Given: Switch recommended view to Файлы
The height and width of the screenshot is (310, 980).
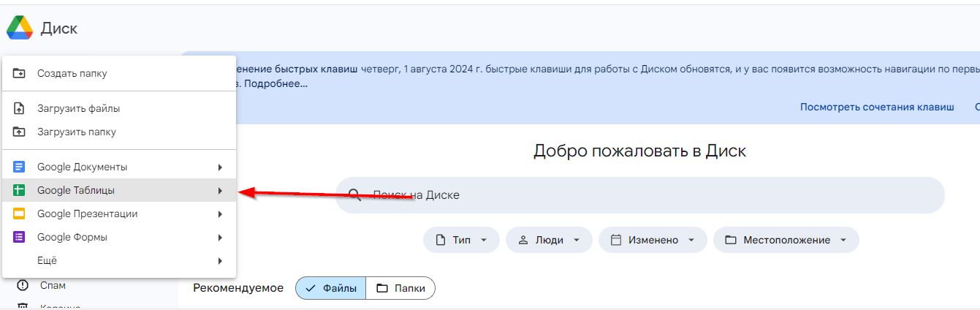Looking at the screenshot, I should [331, 288].
